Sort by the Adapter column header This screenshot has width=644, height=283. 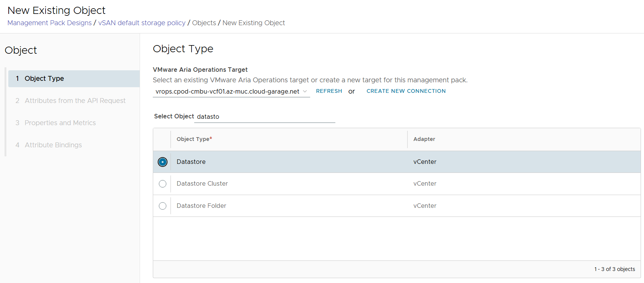(424, 139)
